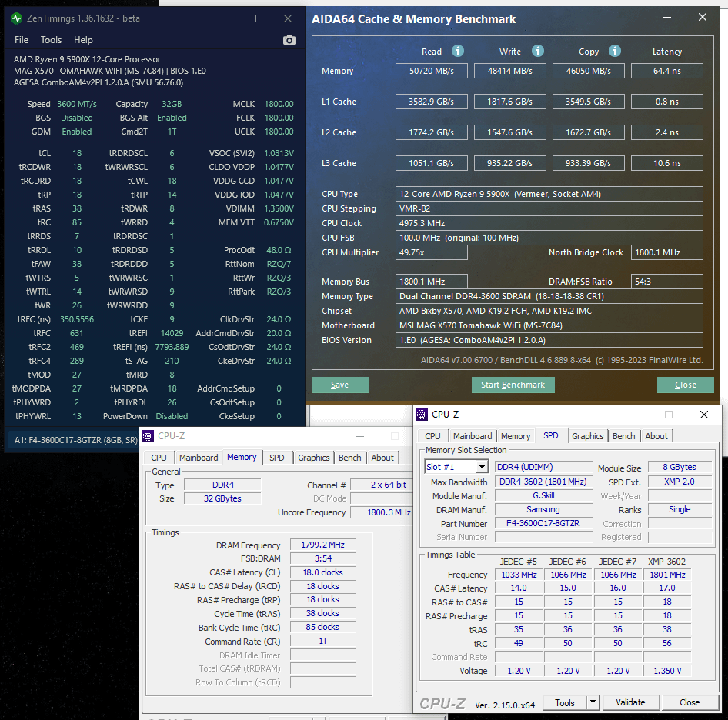Click the Uncore Frequency 1800.3 MHz field
The width and height of the screenshot is (728, 720).
click(381, 512)
